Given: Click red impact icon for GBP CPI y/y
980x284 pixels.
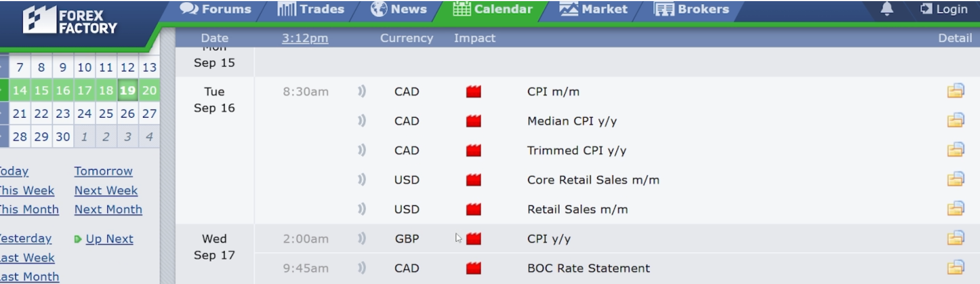Looking at the screenshot, I should point(473,238).
